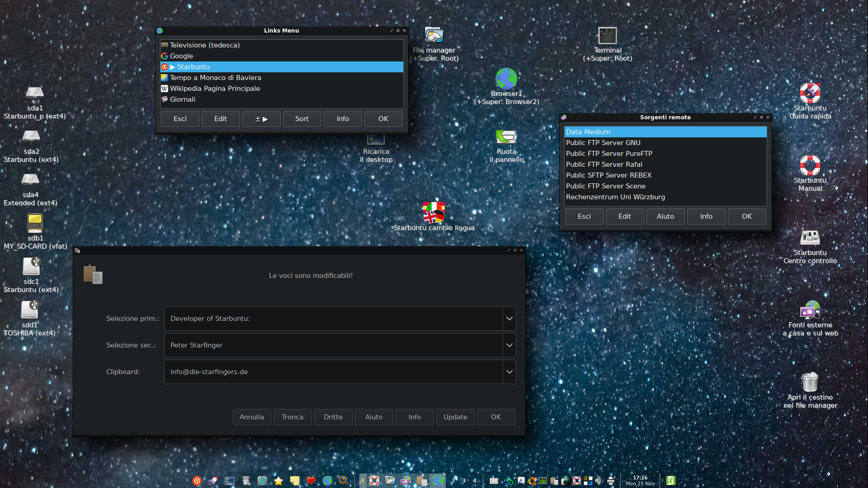Screen dimensions: 868x488
Task: Click the system monitor tray icon
Action: 543,481
